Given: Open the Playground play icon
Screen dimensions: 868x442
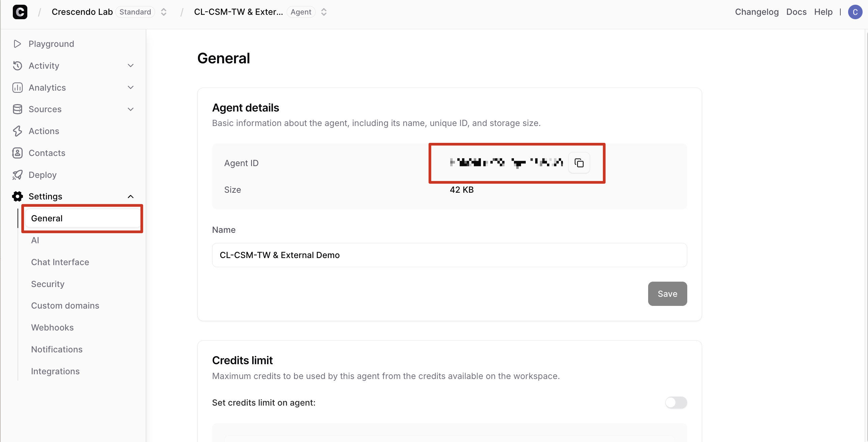Looking at the screenshot, I should tap(17, 44).
